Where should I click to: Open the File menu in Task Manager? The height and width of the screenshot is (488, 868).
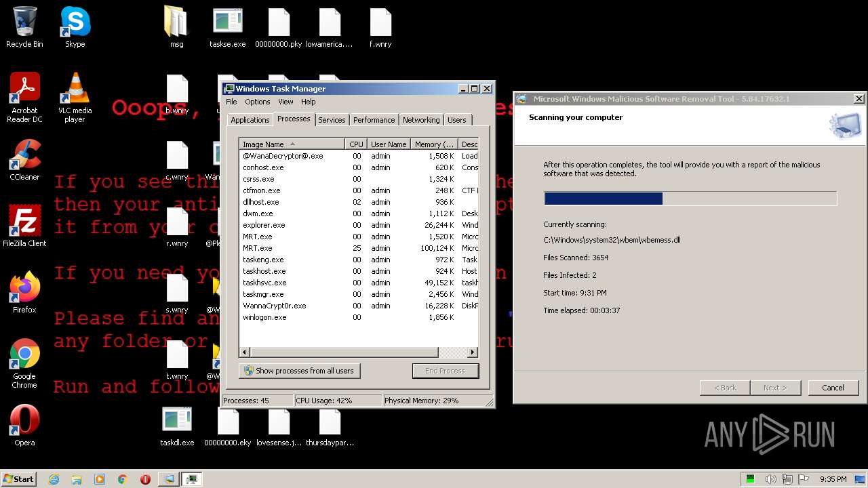pos(231,102)
